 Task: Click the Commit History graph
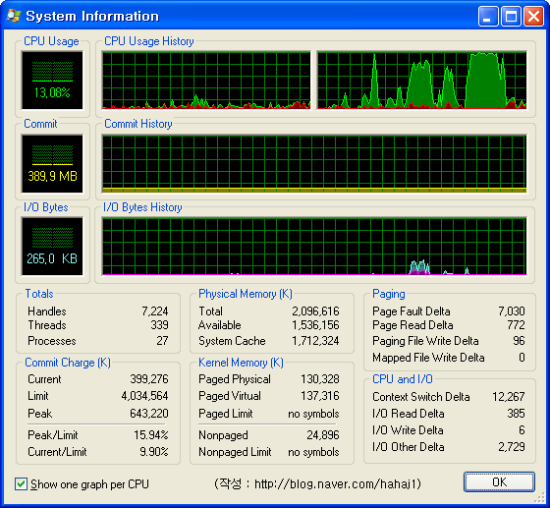point(314,163)
